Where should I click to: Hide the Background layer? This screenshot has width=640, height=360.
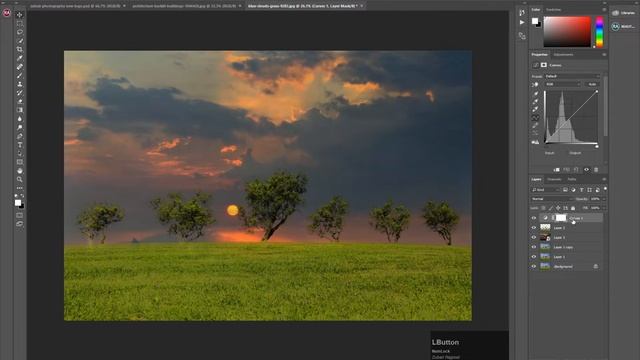click(x=533, y=267)
